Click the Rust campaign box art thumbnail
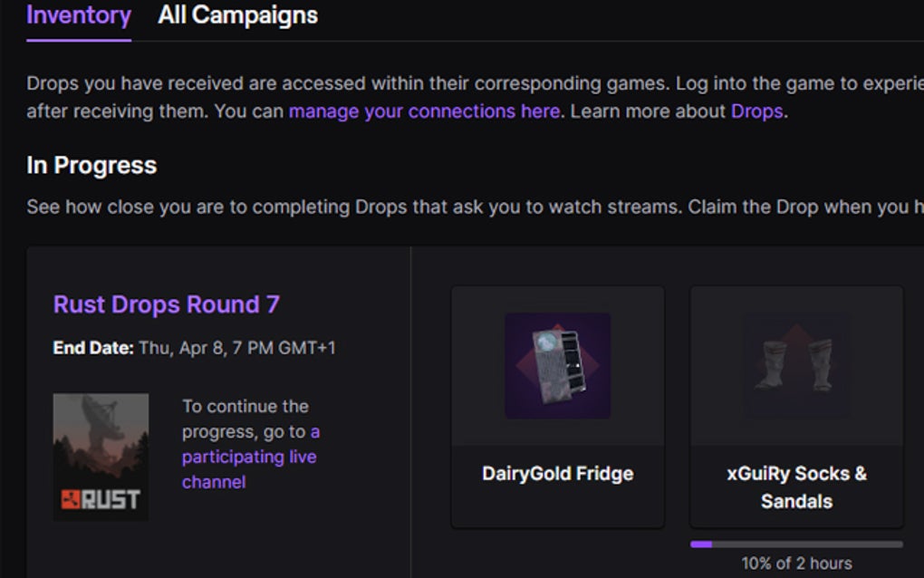This screenshot has height=578, width=924. (100, 456)
